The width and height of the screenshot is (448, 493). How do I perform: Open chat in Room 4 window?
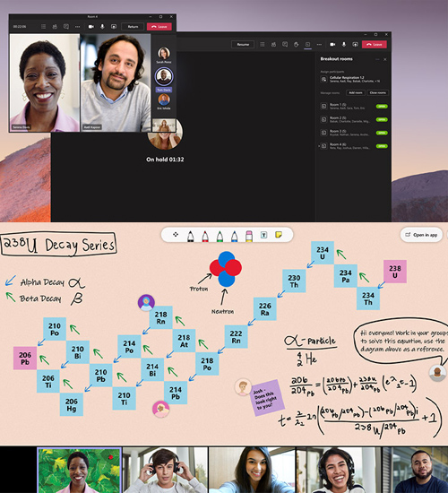pos(66,27)
